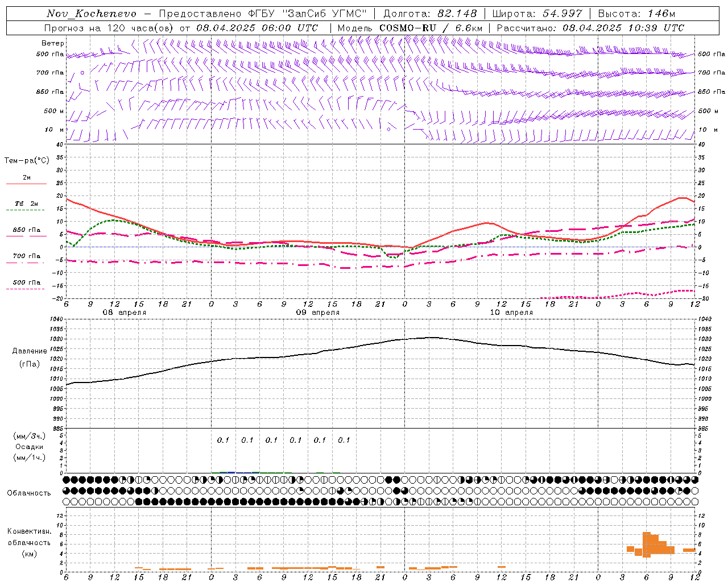Click the Ветер panel label

53,43
